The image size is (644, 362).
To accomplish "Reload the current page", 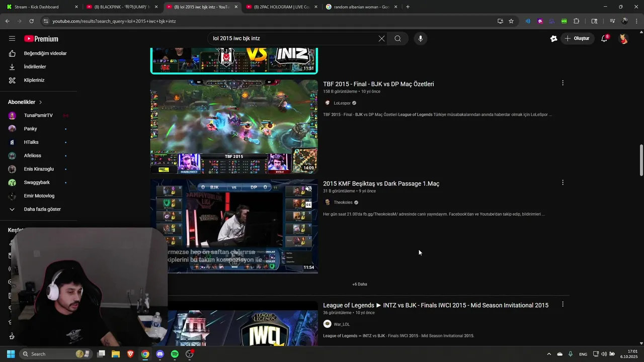I will pyautogui.click(x=31, y=21).
